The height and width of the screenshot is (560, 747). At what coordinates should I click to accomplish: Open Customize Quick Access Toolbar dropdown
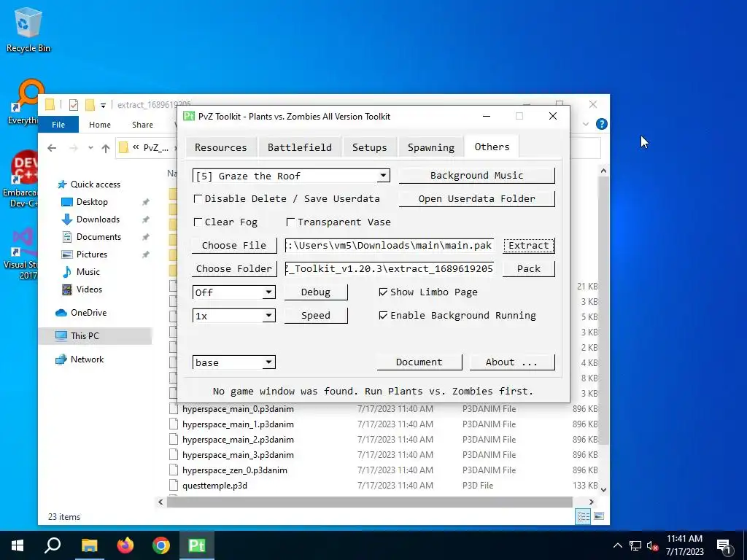click(x=103, y=105)
